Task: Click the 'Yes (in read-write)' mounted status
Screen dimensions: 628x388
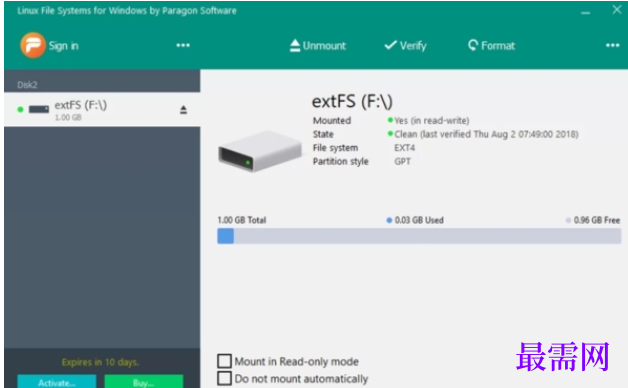Action: [x=431, y=121]
